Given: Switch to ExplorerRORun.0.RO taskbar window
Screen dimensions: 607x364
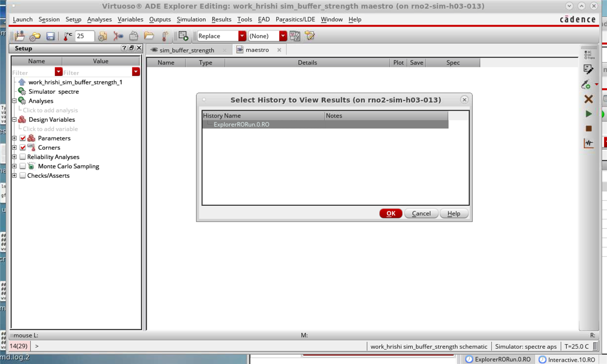Looking at the screenshot, I should tap(498, 360).
